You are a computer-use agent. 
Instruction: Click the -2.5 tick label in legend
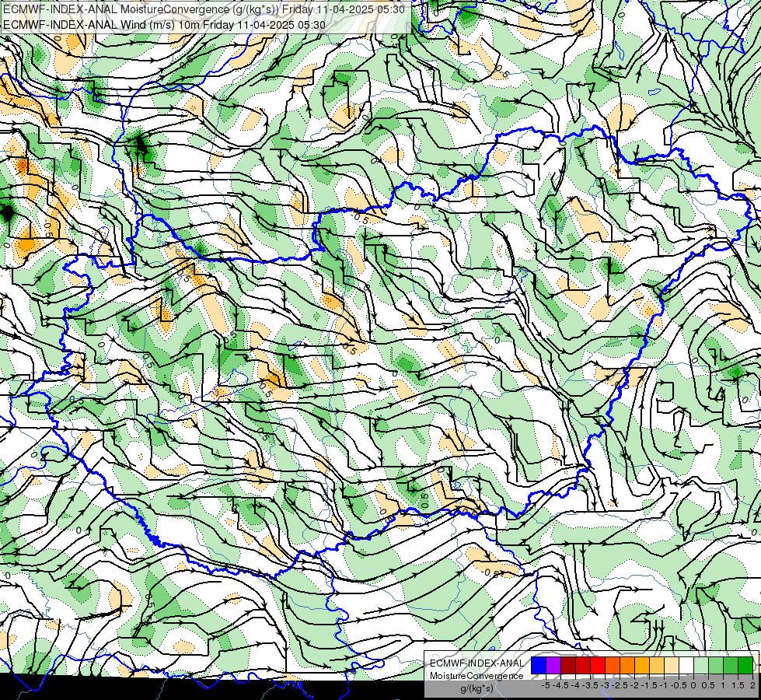coord(621,685)
